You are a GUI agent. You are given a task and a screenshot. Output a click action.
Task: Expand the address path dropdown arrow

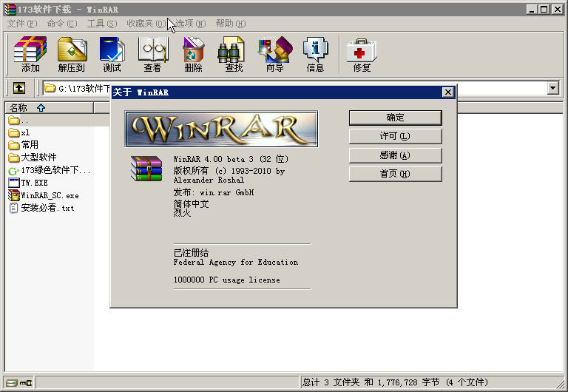point(552,88)
